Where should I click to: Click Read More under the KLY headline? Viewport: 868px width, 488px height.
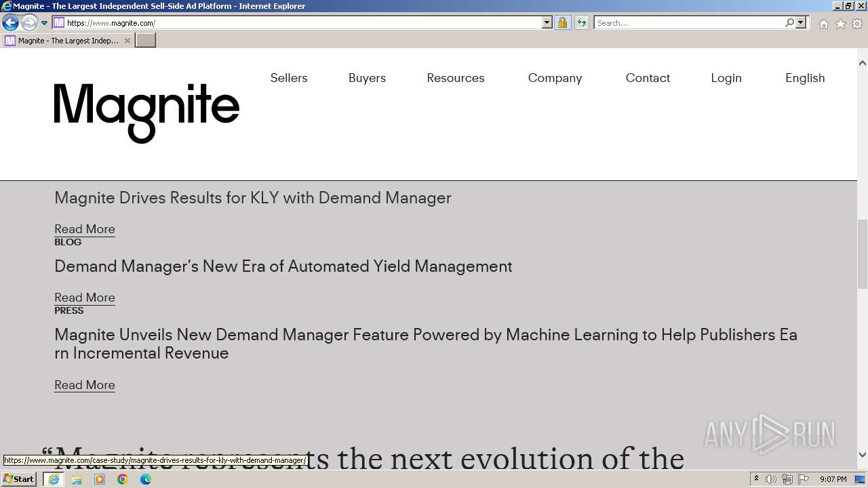tap(85, 229)
